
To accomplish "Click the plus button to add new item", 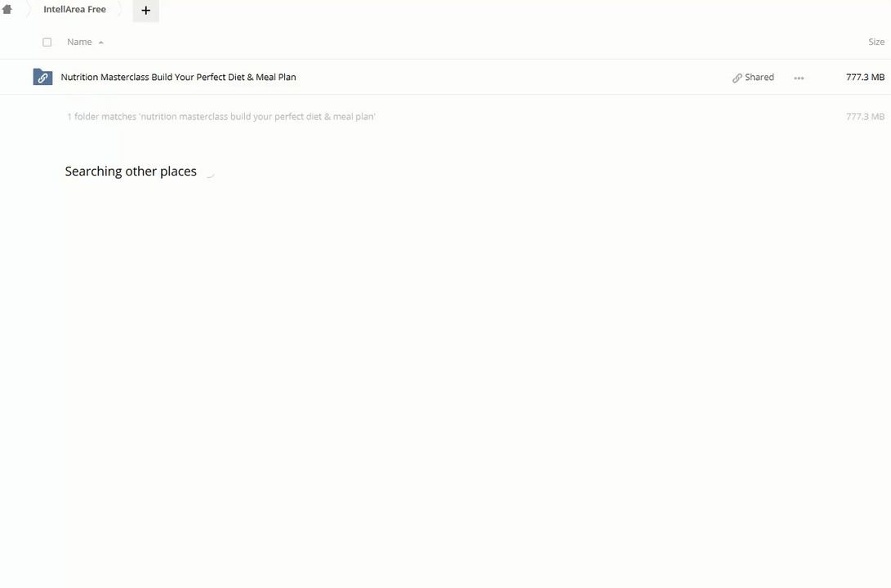I will click(145, 11).
